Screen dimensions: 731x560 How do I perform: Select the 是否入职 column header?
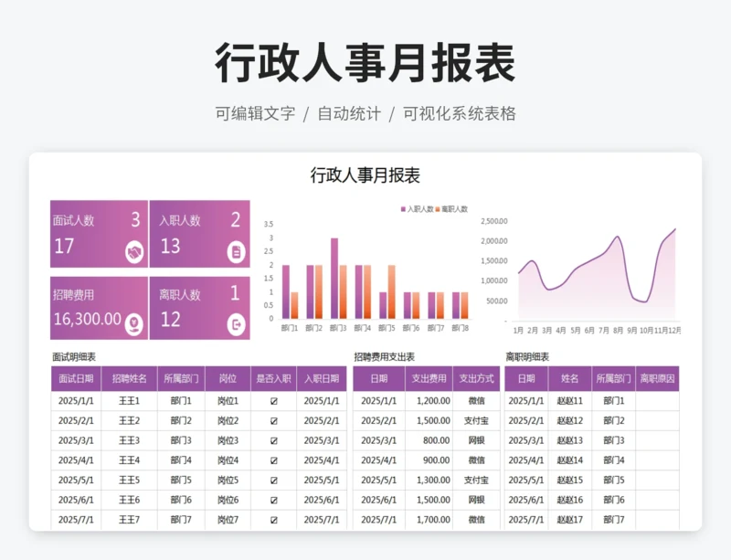click(x=273, y=378)
